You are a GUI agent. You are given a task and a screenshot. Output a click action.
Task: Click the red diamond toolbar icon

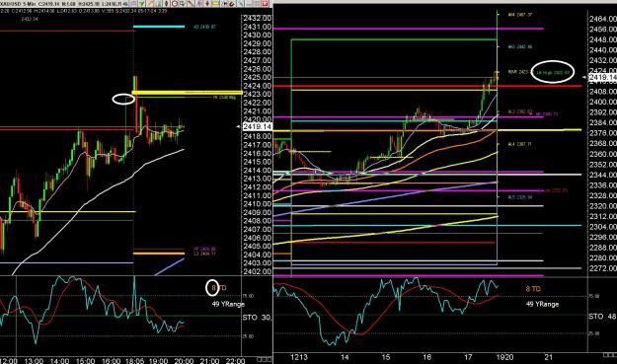tap(166, 4)
